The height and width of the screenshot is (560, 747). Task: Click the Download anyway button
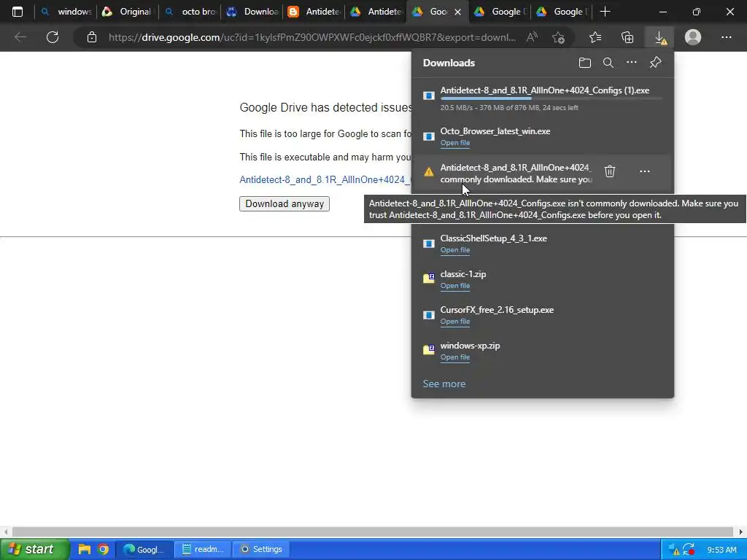[285, 204]
